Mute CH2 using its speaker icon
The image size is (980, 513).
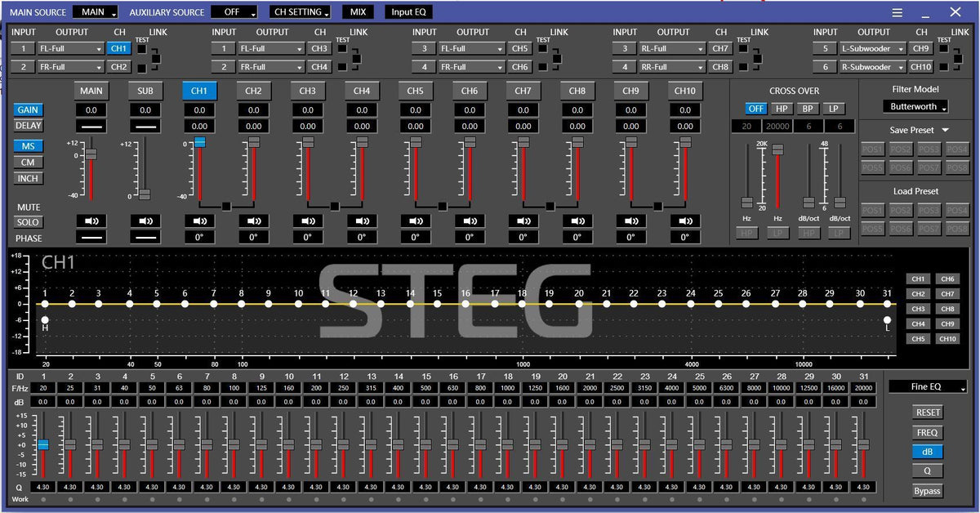(253, 221)
